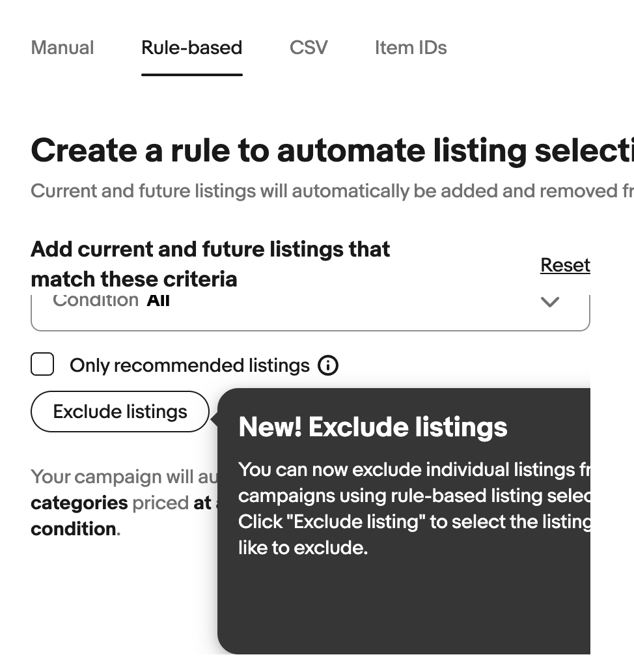This screenshot has height=672, width=634.
Task: Select the Rule-based tab
Action: (192, 48)
